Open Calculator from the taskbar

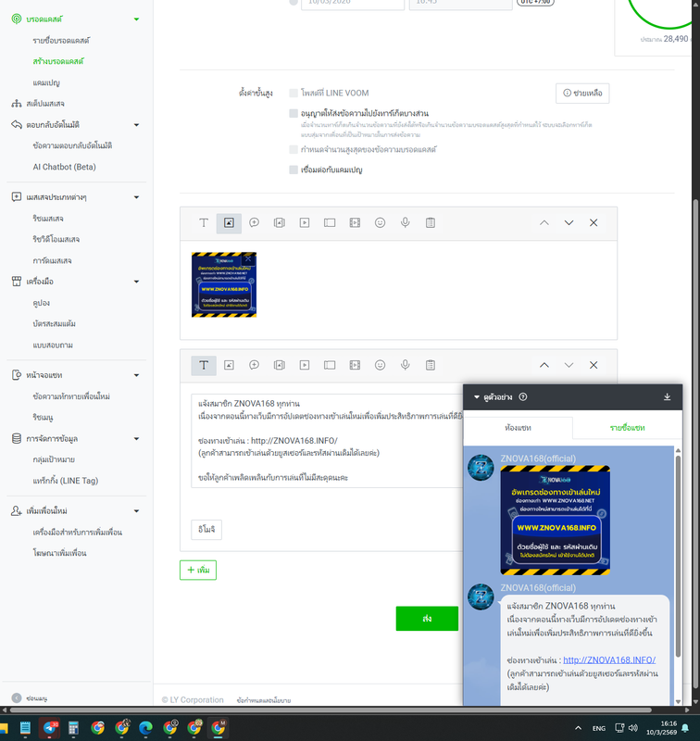[73, 728]
